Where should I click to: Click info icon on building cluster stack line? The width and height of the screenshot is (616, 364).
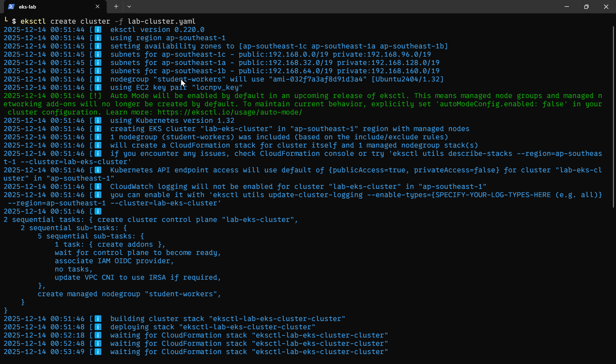pos(98,319)
